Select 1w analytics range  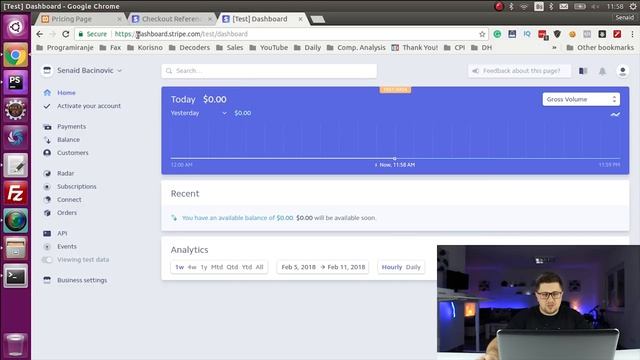click(180, 267)
